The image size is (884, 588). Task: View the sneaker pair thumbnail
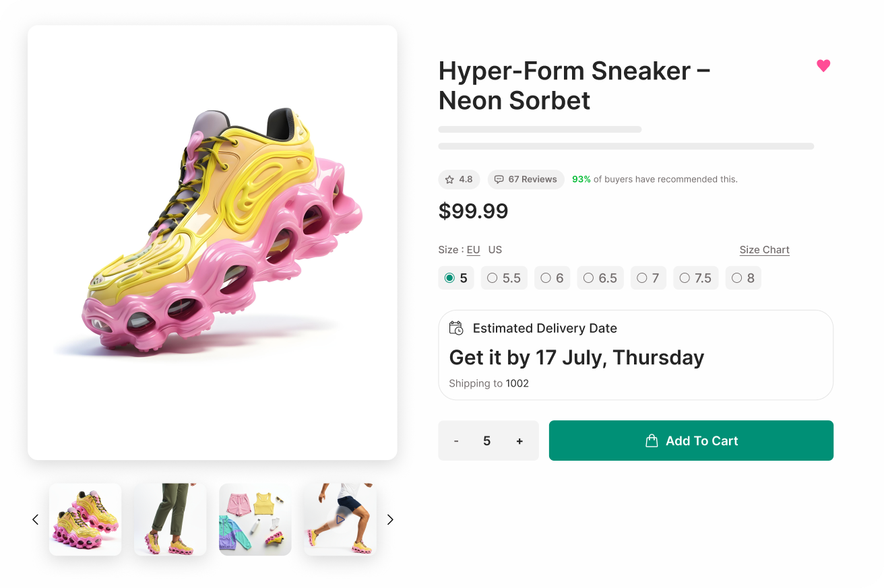(86, 519)
